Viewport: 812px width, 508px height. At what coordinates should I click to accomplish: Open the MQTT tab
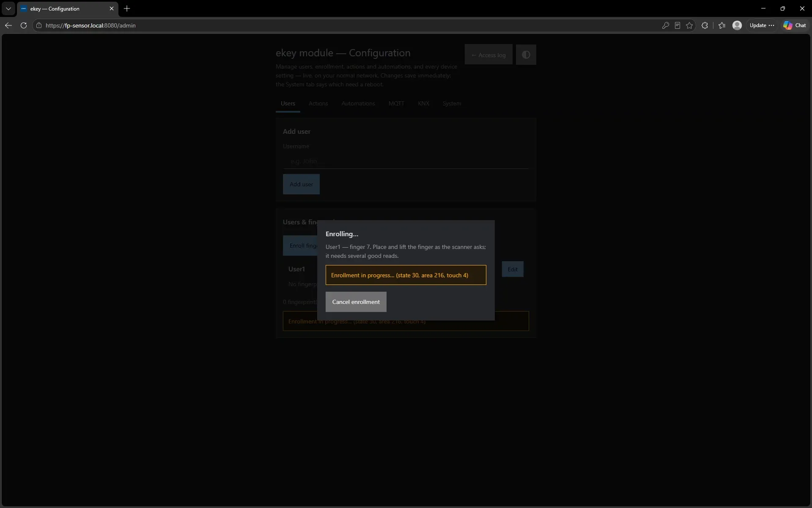click(396, 103)
